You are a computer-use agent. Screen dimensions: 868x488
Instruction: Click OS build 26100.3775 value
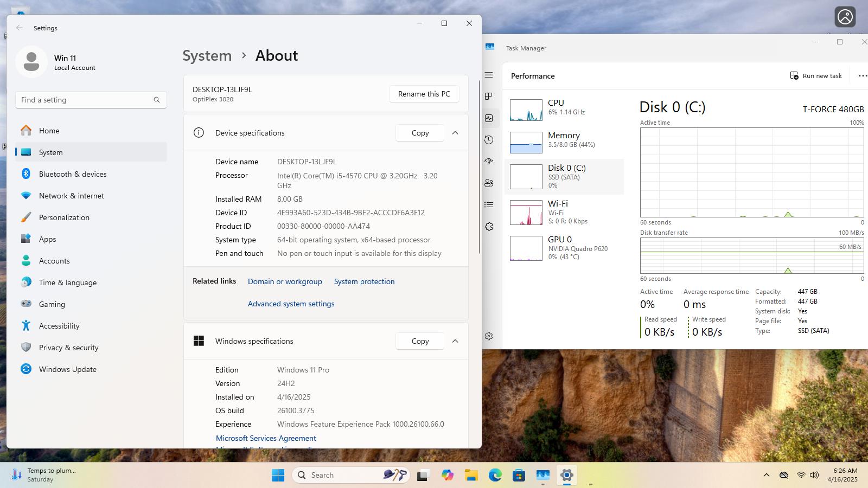coord(296,410)
